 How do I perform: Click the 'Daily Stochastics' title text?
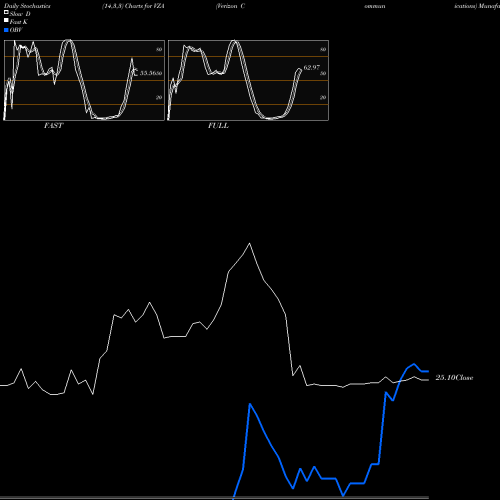[27, 6]
